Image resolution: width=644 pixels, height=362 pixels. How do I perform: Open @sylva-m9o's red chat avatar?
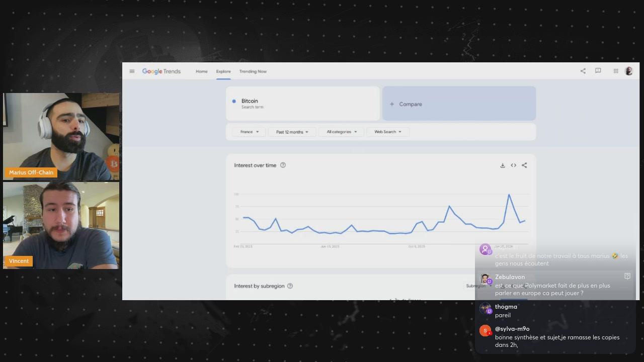485,331
